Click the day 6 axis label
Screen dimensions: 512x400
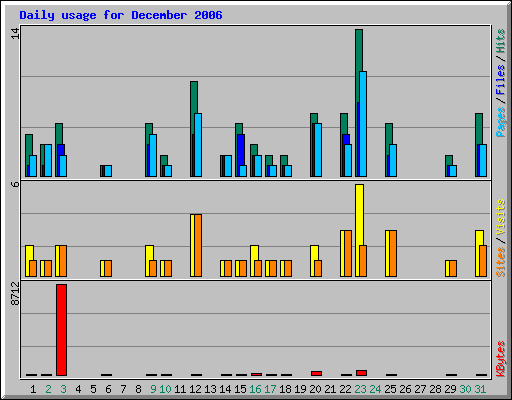click(x=108, y=389)
